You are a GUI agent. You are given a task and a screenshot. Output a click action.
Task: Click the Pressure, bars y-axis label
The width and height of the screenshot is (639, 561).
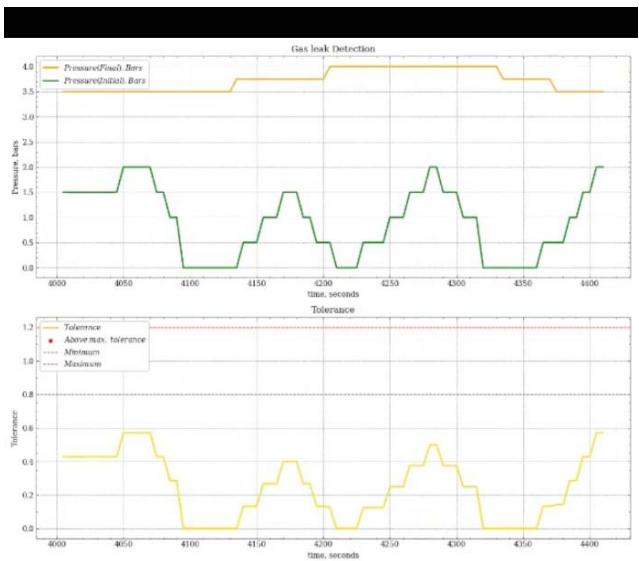(17, 167)
